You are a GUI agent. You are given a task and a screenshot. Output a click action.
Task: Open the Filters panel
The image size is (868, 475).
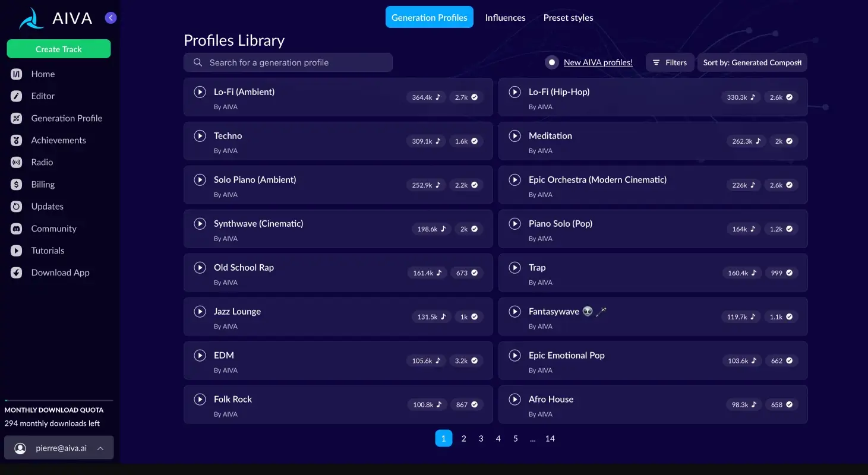coord(670,62)
